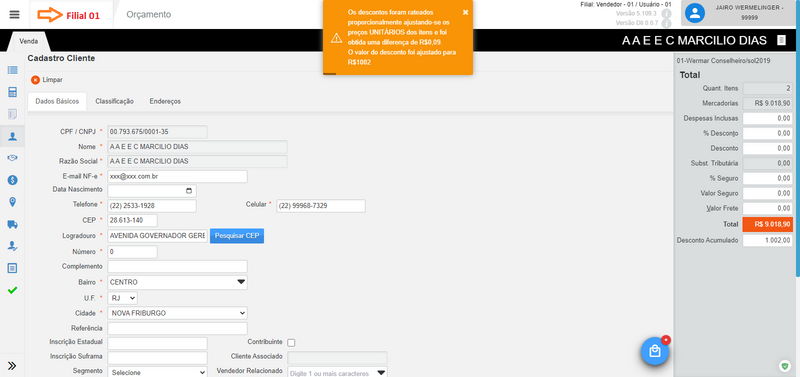
Task: Click the list icon in left sidebar
Action: [x=13, y=70]
